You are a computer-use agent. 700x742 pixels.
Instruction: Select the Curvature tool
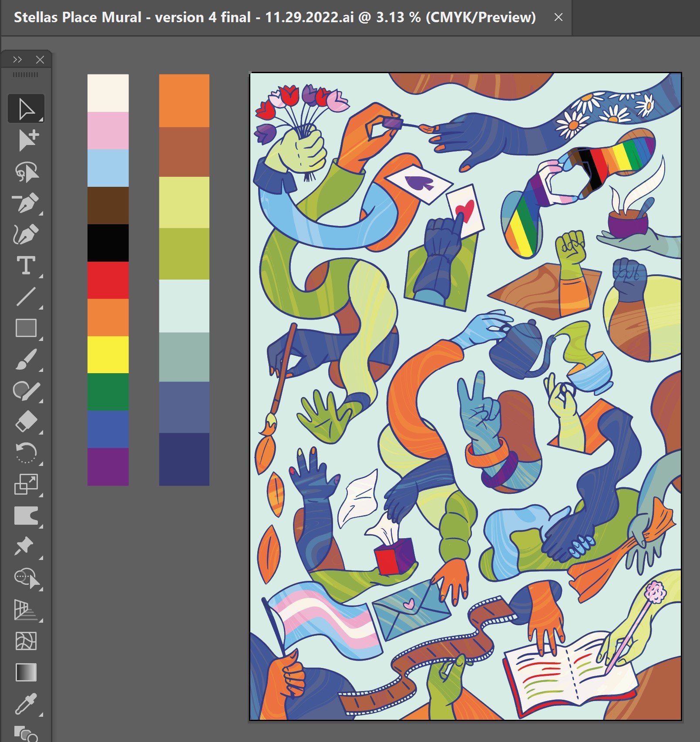26,234
